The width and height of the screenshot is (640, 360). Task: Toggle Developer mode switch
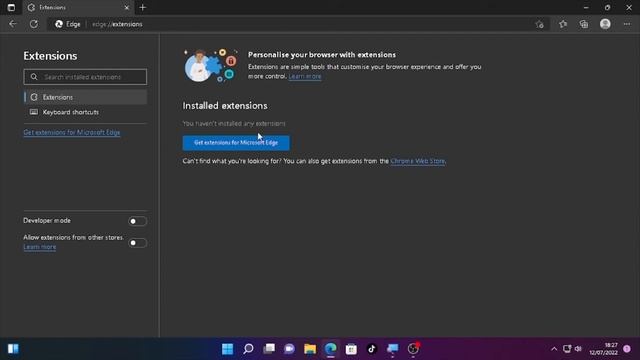point(137,221)
